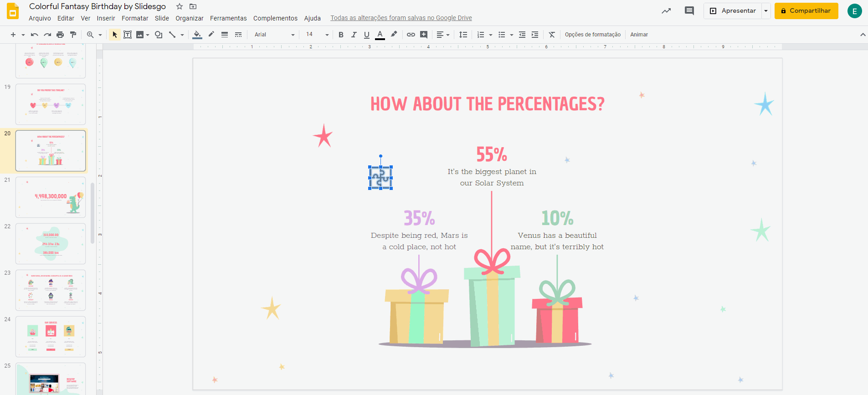Click the border dash style icon
The height and width of the screenshot is (395, 868).
coord(238,35)
